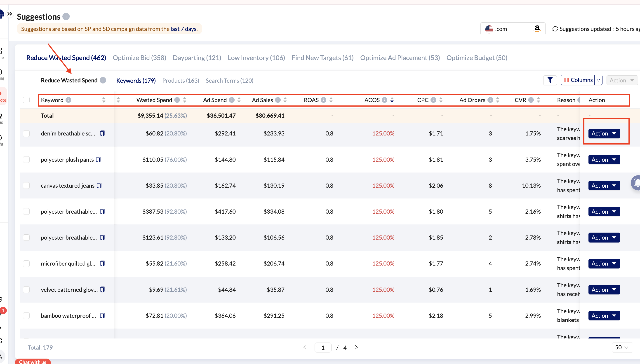Click the filter funnel icon
This screenshot has height=364, width=640.
tap(550, 80)
